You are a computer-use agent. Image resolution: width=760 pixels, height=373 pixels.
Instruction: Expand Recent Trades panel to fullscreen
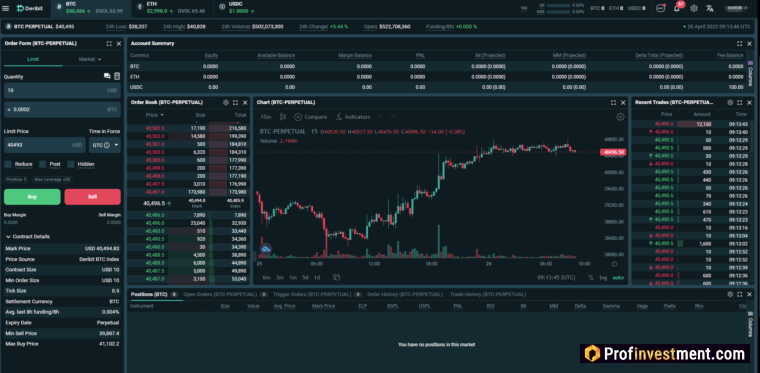(740, 103)
